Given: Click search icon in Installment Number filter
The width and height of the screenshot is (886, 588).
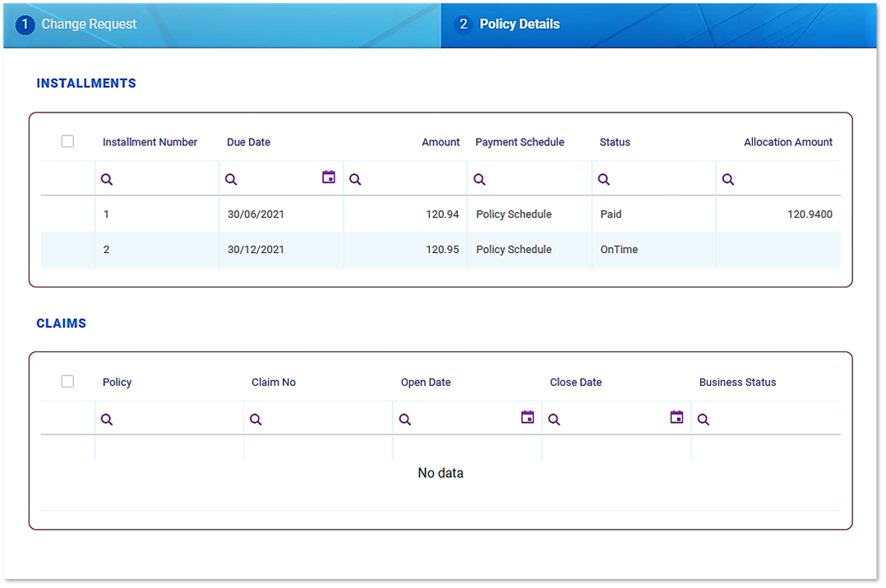Looking at the screenshot, I should 107,180.
